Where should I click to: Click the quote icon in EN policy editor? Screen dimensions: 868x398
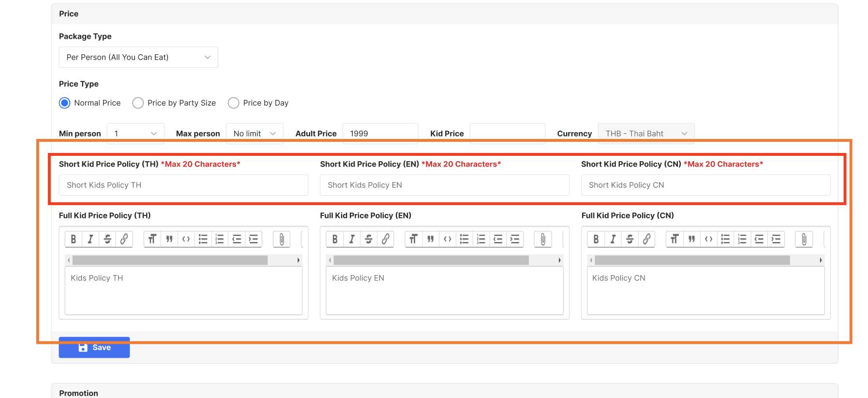[x=430, y=239]
